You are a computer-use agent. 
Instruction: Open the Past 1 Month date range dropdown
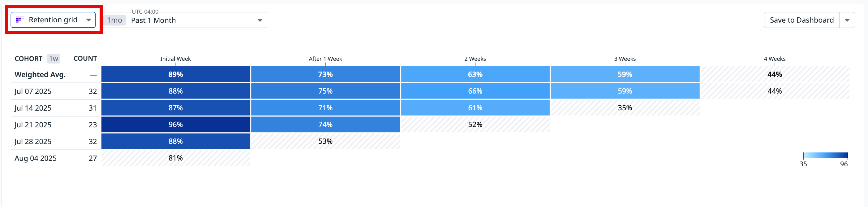(x=260, y=20)
